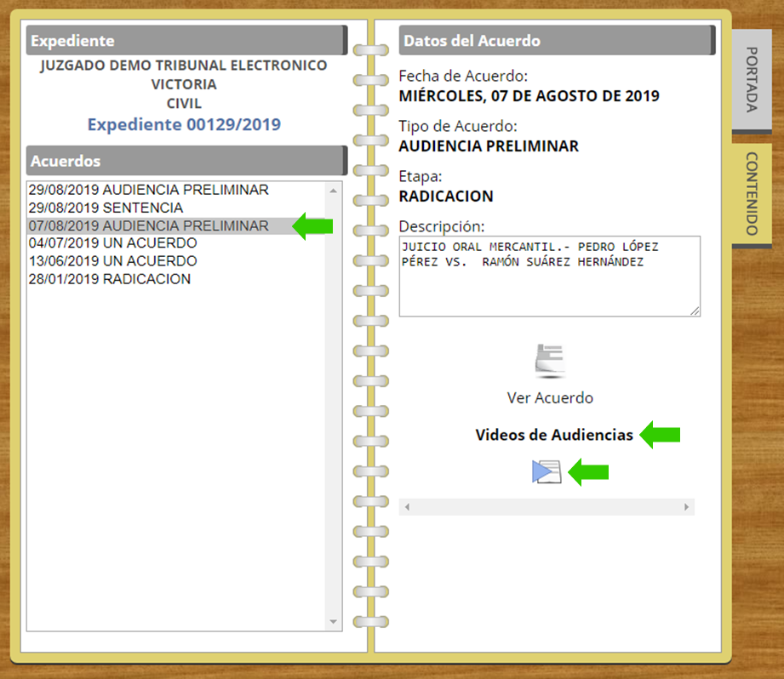
Task: Click Acuerdos list scroll down arrow
Action: pyautogui.click(x=334, y=622)
